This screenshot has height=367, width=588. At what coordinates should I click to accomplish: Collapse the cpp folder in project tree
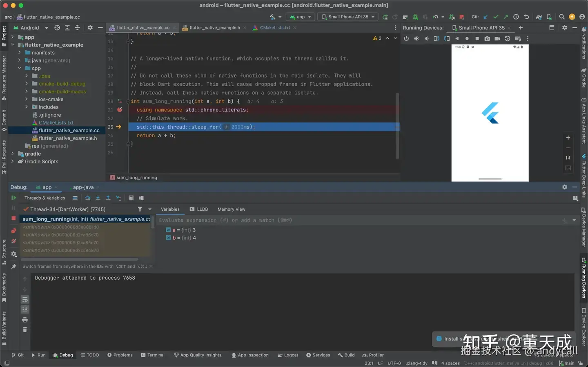pyautogui.click(x=20, y=68)
